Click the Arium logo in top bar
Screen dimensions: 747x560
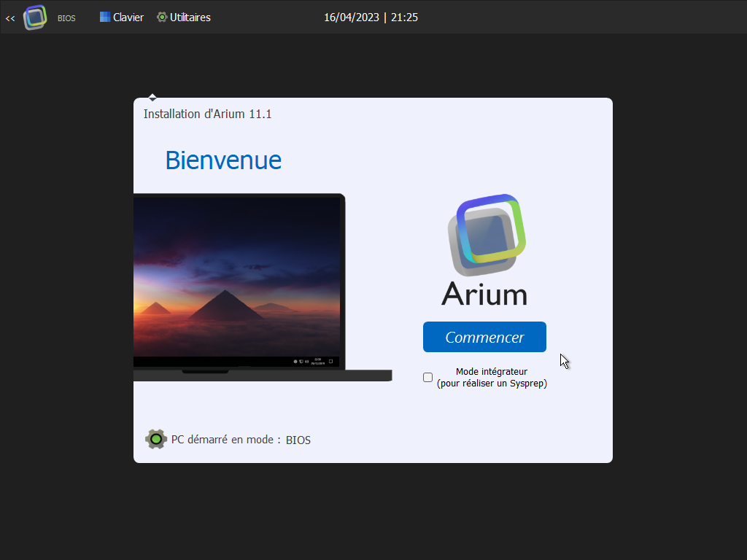pos(35,17)
